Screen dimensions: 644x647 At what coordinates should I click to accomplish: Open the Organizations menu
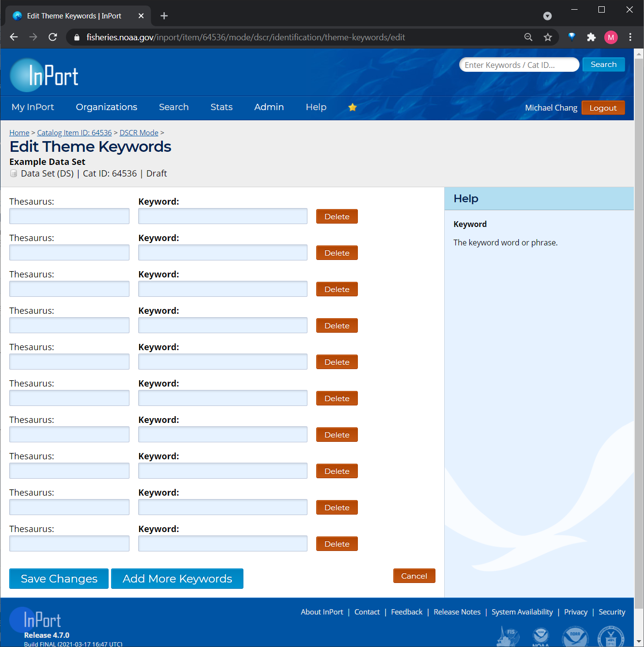(x=107, y=107)
